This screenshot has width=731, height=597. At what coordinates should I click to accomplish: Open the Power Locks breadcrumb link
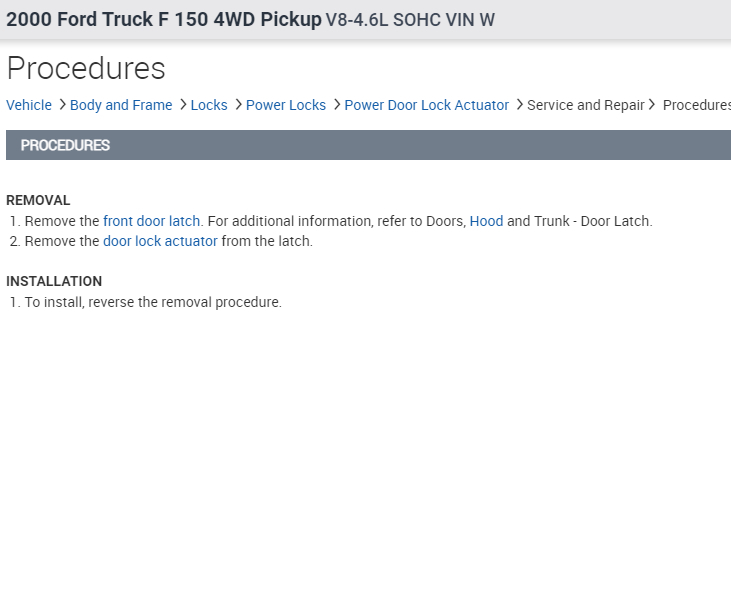286,105
